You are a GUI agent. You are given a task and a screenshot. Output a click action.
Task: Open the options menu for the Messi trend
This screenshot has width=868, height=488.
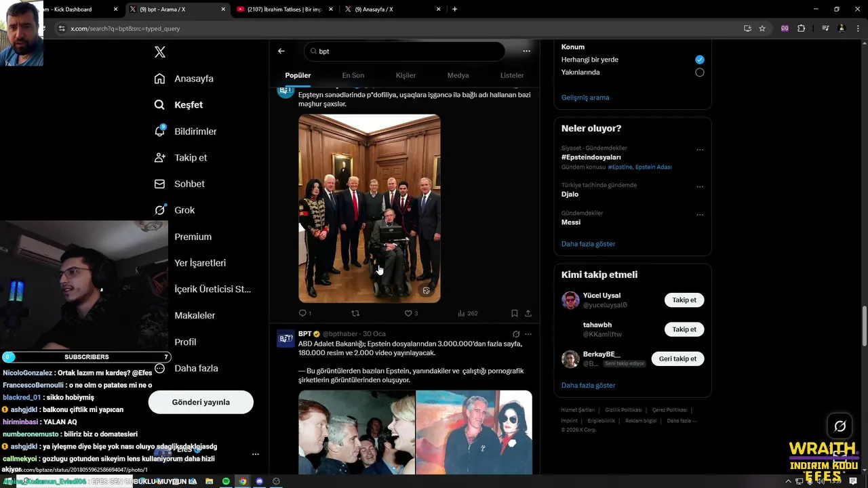[700, 215]
